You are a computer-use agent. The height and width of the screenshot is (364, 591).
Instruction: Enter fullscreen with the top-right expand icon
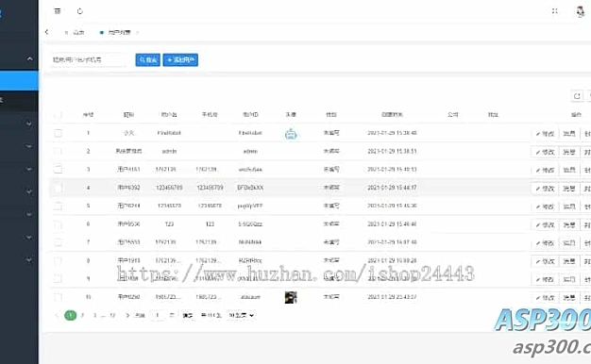pos(554,11)
